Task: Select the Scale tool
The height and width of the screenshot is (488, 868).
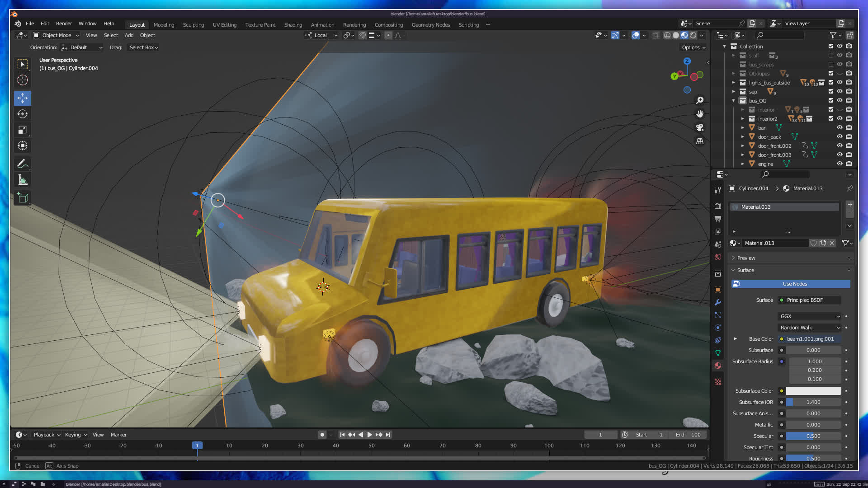Action: tap(23, 130)
